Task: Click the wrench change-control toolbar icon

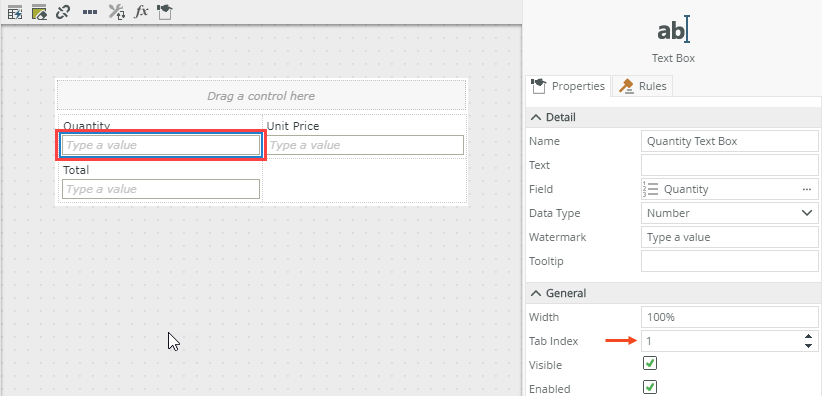Action: point(116,12)
